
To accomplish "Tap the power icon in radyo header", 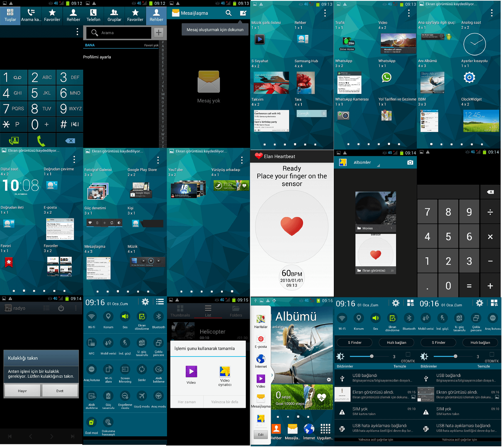I will click(x=61, y=308).
